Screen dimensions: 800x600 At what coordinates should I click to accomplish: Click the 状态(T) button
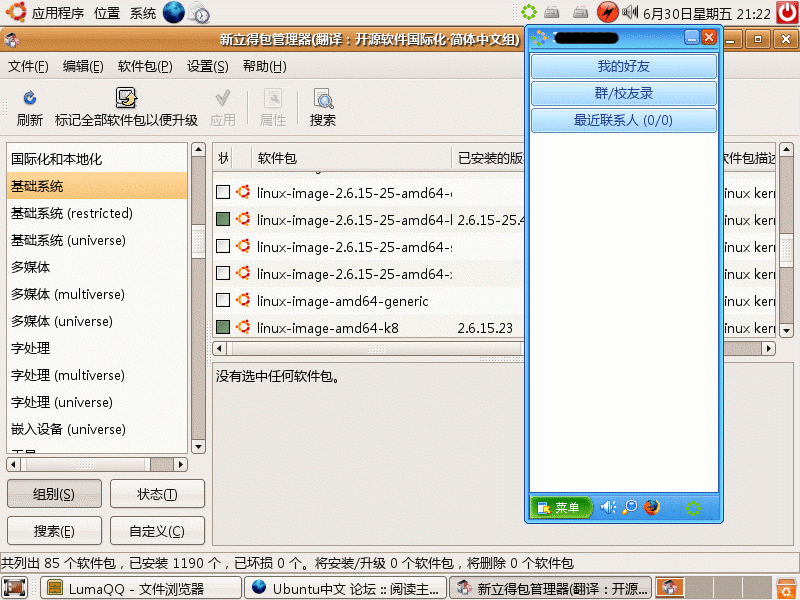[157, 494]
